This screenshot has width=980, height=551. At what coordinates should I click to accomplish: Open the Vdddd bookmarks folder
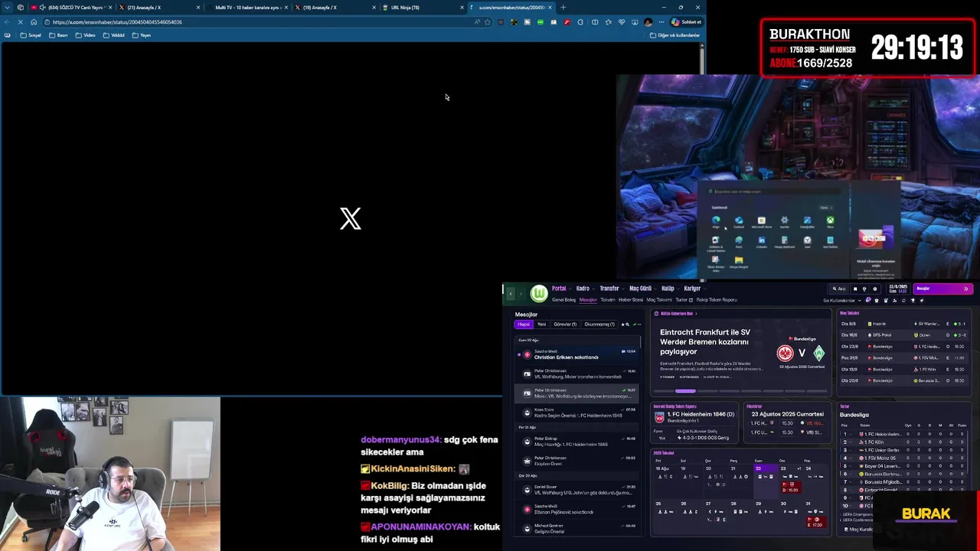pos(113,35)
